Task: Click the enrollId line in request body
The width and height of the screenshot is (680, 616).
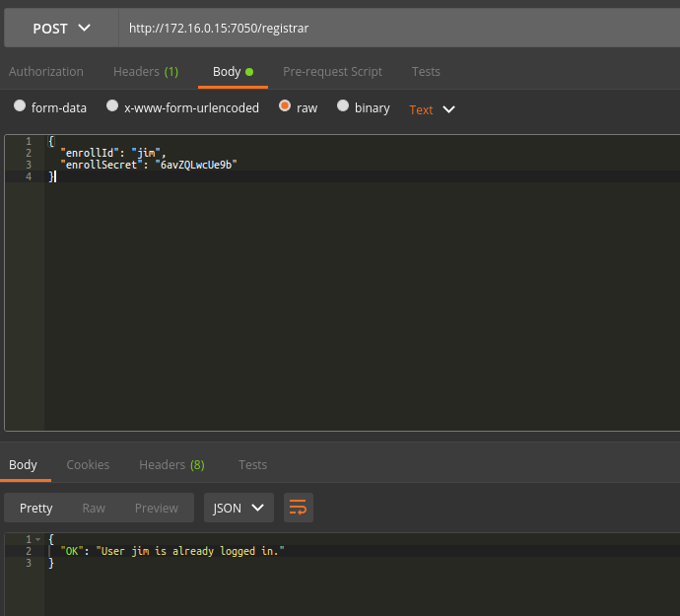Action: coord(113,153)
